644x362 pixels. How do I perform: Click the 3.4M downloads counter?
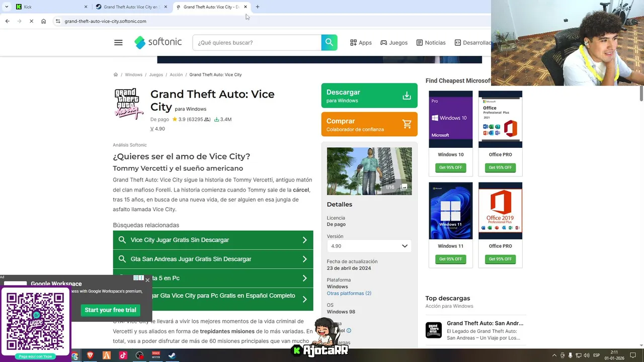(x=223, y=120)
